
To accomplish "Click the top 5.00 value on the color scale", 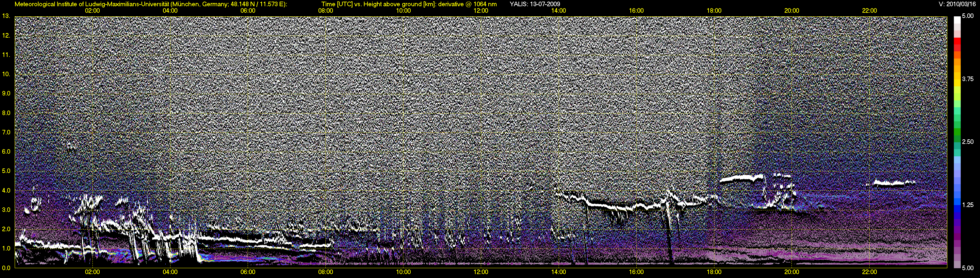I will 968,16.
